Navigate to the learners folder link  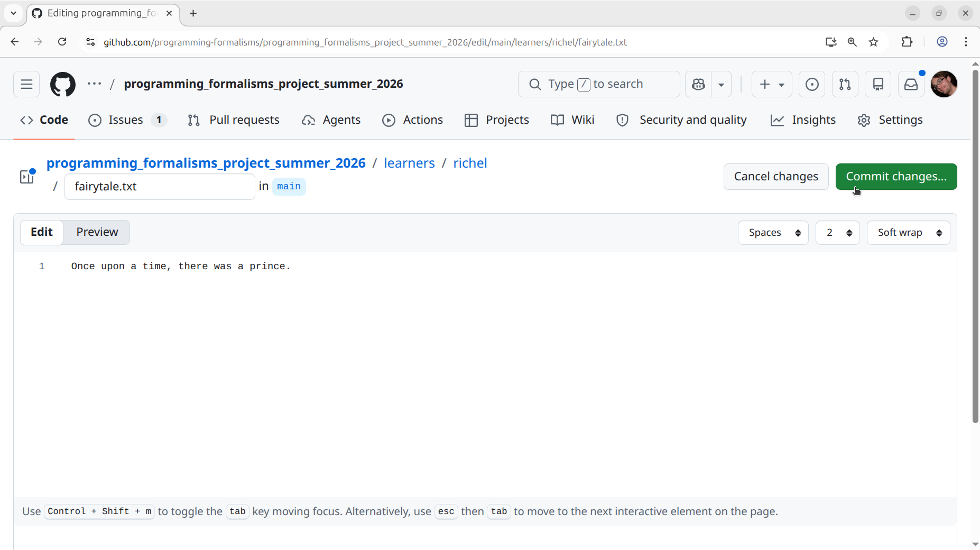[409, 163]
